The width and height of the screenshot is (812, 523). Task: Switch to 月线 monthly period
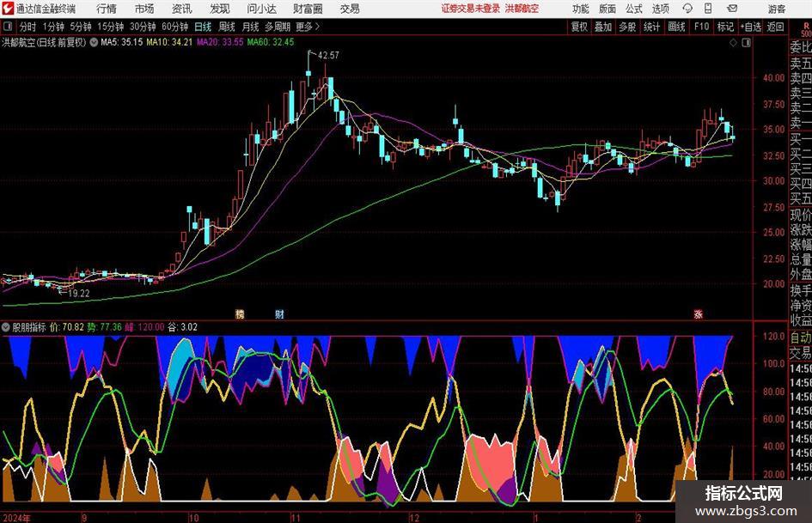click(x=250, y=27)
